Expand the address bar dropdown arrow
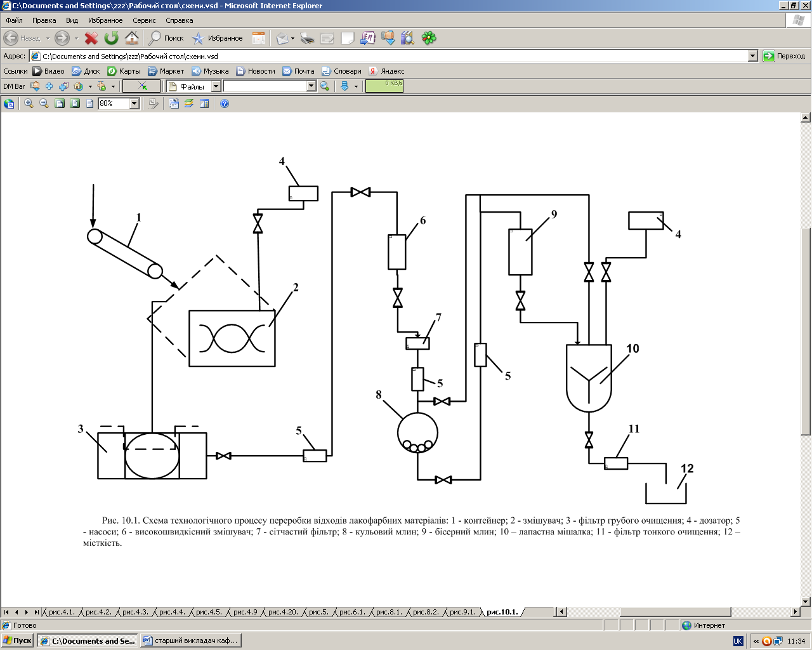This screenshot has height=650, width=812. (x=752, y=56)
